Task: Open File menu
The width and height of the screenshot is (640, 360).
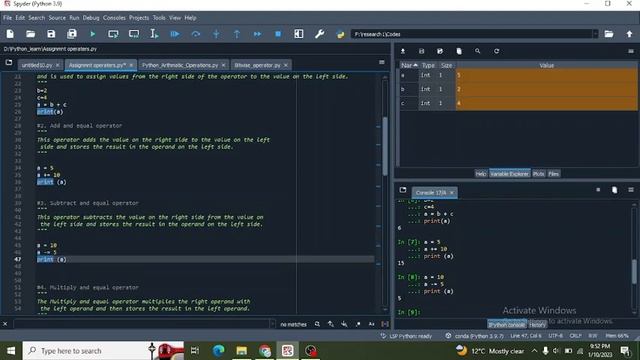Action: [7, 18]
